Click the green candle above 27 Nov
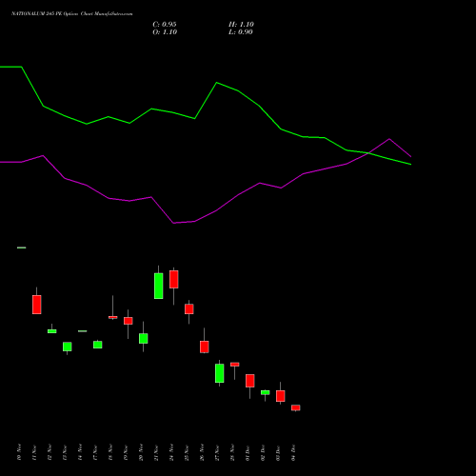Screen dimensions: 476x476 tap(220, 373)
